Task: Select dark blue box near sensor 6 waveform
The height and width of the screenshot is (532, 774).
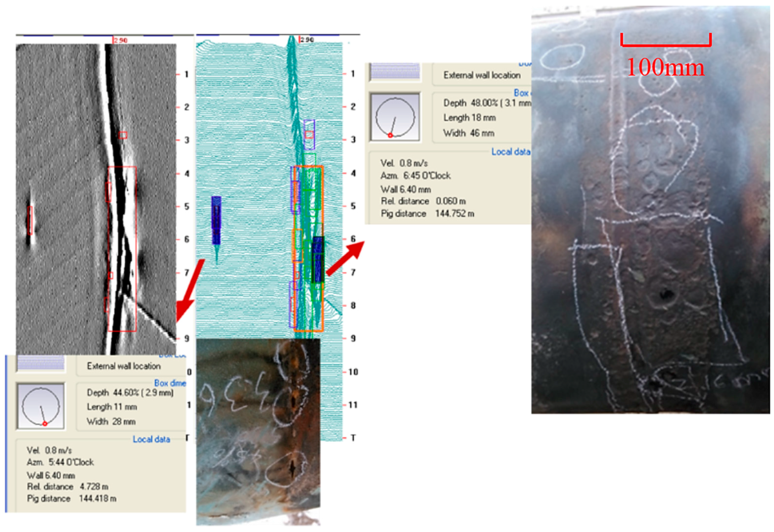Action: pos(318,259)
